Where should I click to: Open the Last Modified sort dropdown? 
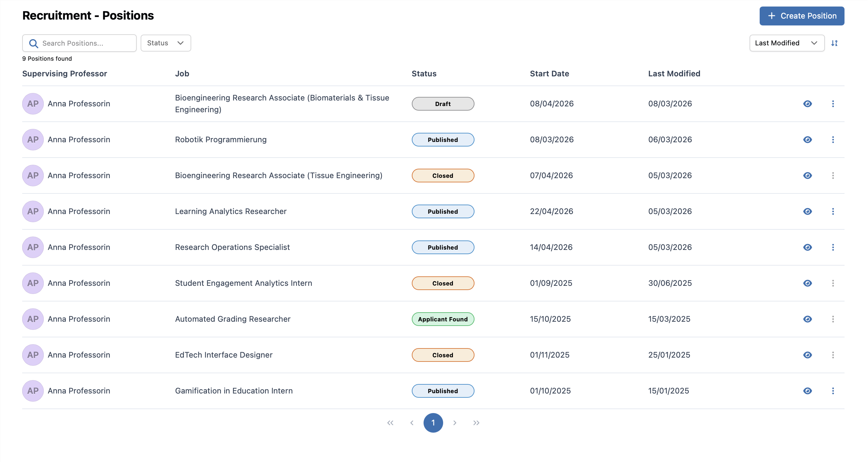tap(787, 43)
